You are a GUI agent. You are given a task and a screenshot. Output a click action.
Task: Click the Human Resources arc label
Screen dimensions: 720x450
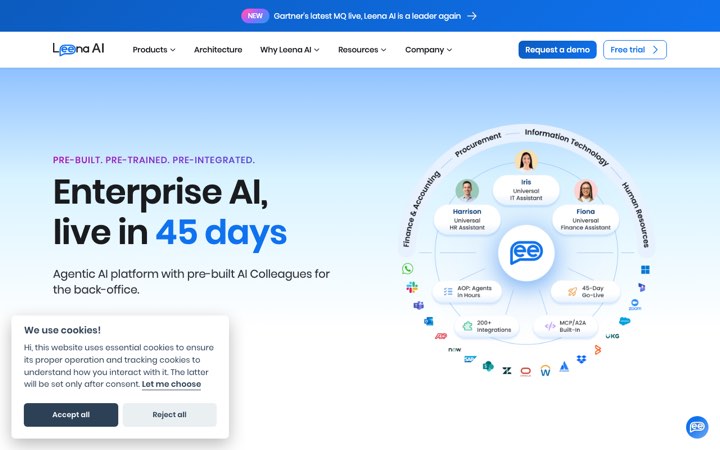coord(636,215)
